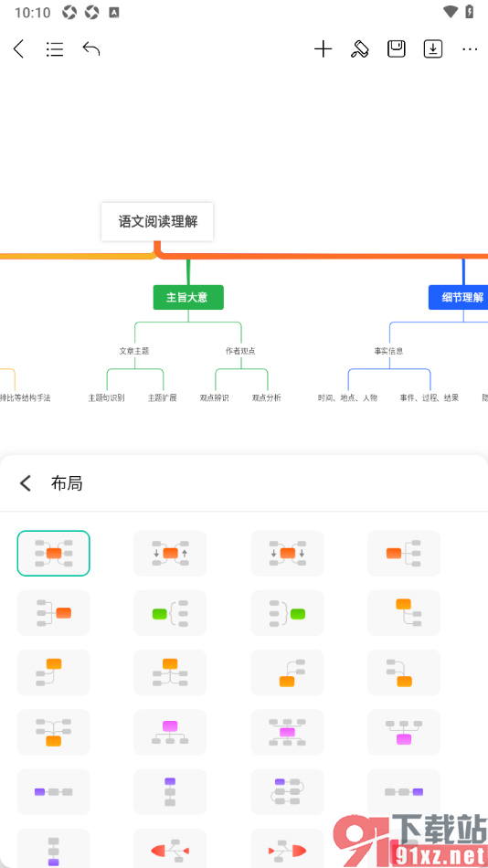Choose orange tree layout branching up both sides
The image size is (488, 868).
pos(53,733)
